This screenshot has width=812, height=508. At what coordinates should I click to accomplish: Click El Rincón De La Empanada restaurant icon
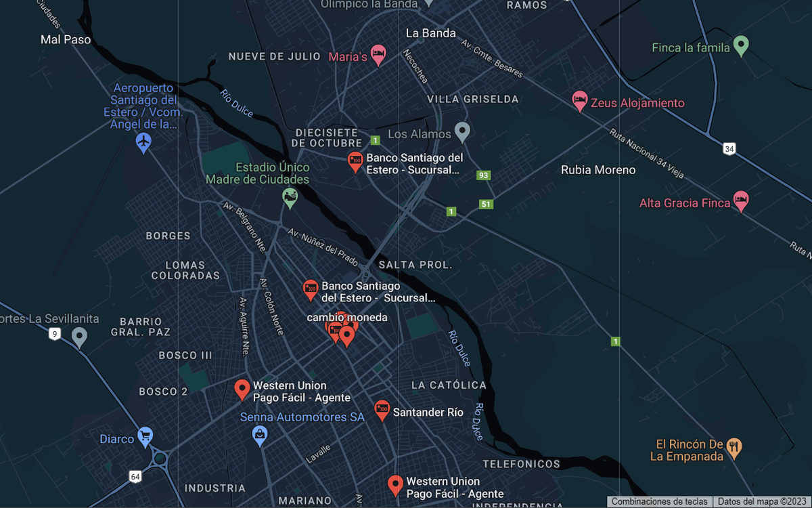(x=735, y=447)
